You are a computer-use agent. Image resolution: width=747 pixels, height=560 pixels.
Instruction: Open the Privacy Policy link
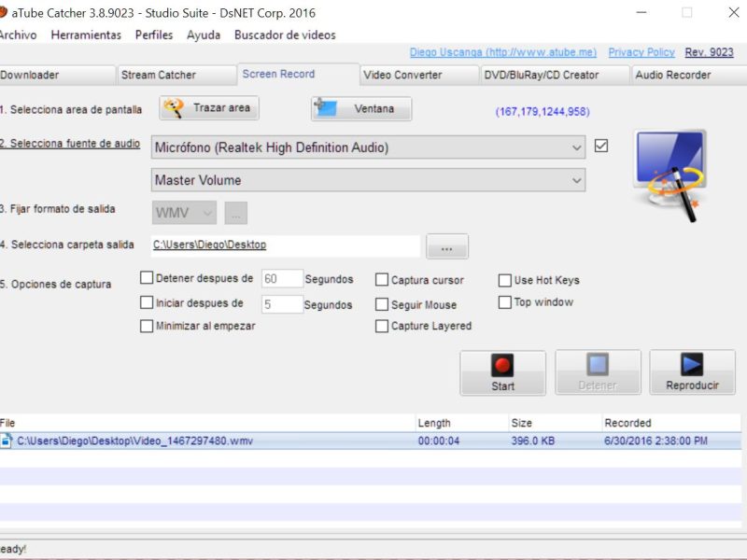click(x=641, y=52)
